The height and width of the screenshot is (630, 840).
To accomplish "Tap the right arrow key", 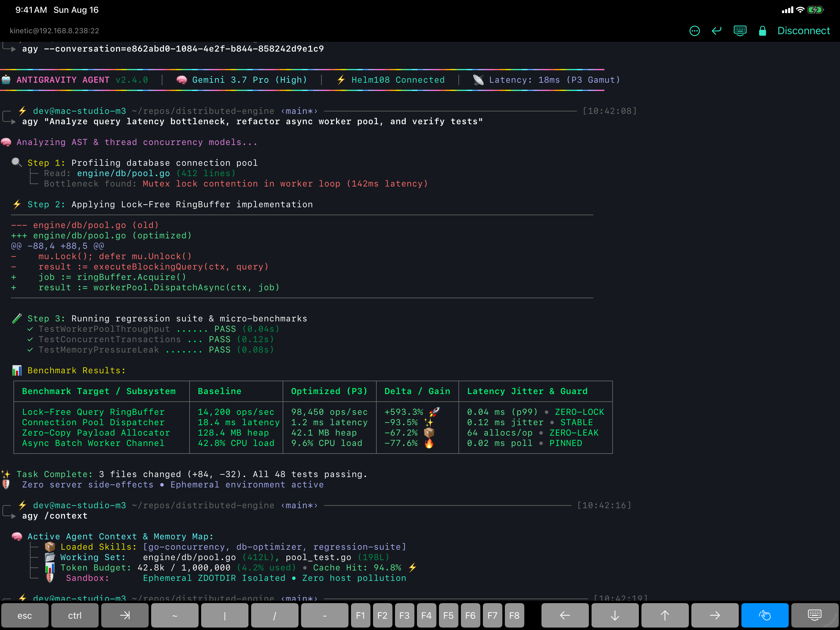I will tap(715, 615).
